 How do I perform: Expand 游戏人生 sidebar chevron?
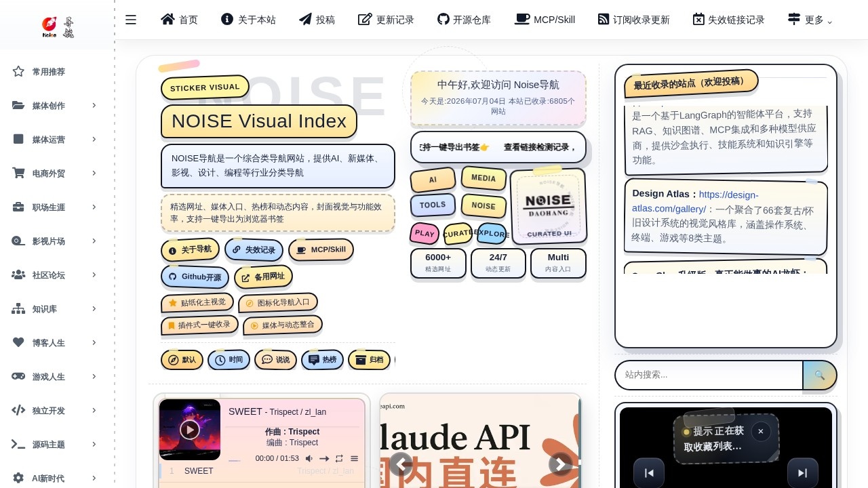[x=94, y=376]
